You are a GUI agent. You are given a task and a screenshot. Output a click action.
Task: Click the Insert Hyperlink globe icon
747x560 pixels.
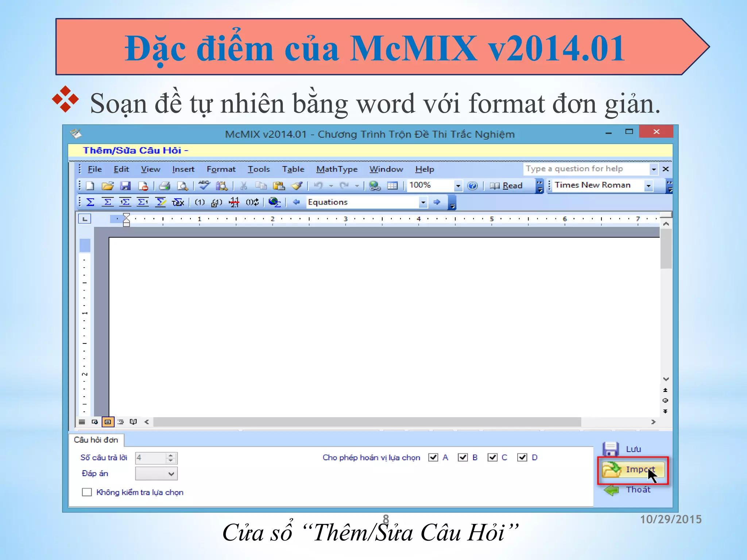[x=375, y=186]
